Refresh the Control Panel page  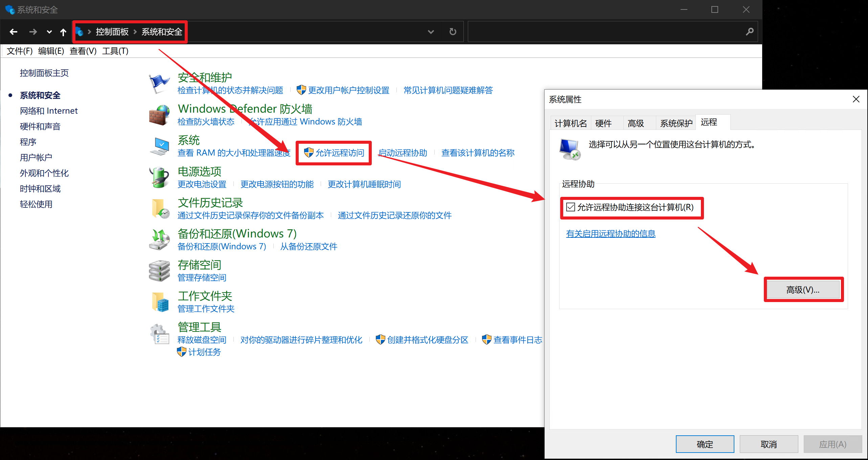(453, 32)
